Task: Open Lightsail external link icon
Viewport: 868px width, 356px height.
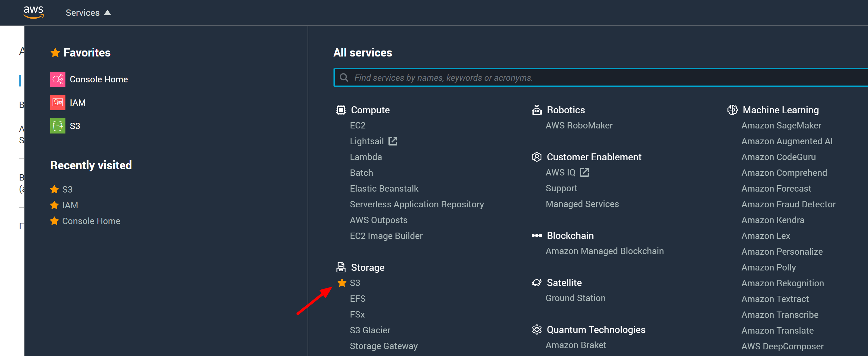Action: (x=393, y=141)
